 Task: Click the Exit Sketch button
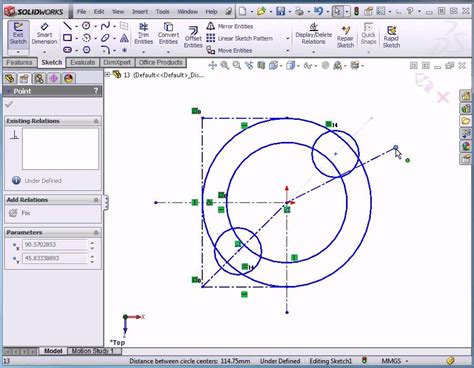coord(18,34)
